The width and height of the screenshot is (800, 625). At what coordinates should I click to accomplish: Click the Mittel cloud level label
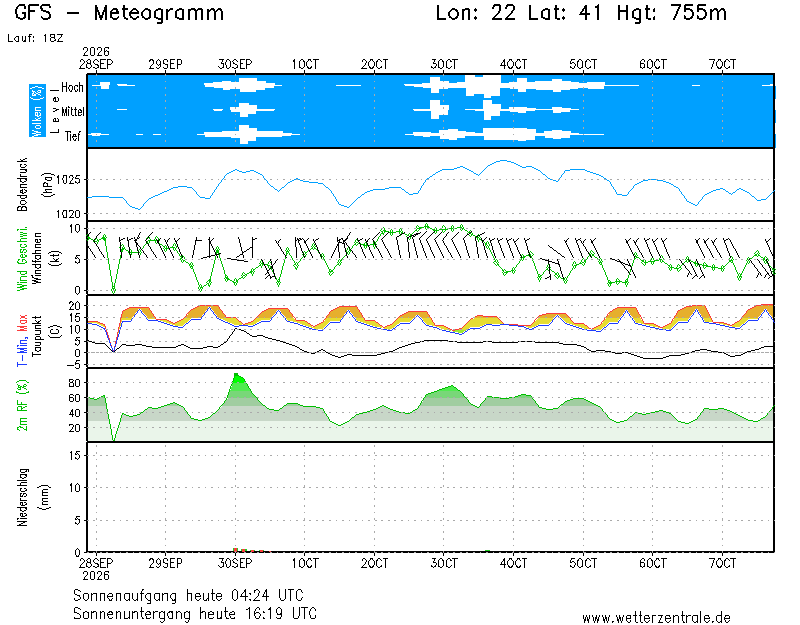[x=73, y=112]
